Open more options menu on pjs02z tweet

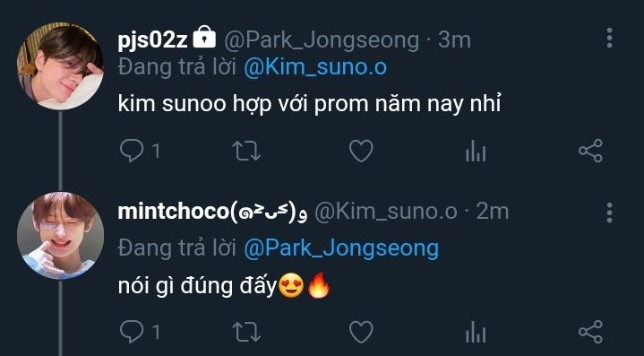(x=609, y=39)
